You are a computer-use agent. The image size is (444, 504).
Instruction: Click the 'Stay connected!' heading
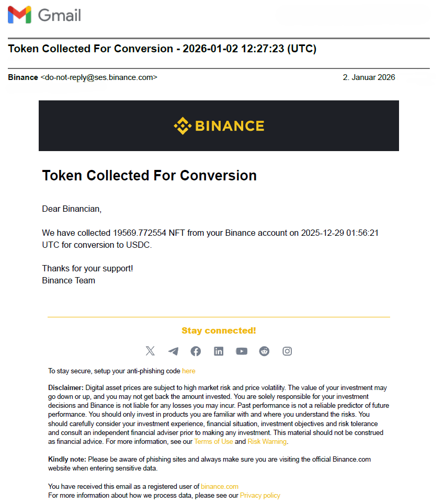click(x=219, y=330)
